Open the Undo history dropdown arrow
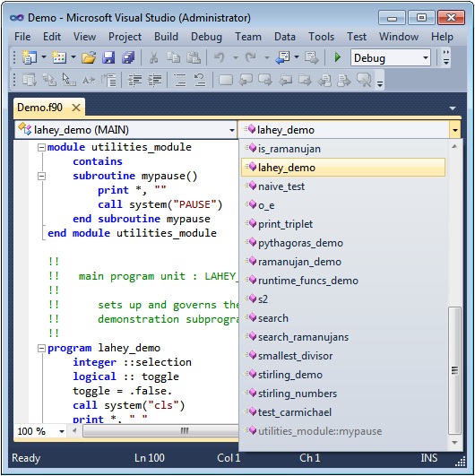475x476 pixels. (235, 57)
